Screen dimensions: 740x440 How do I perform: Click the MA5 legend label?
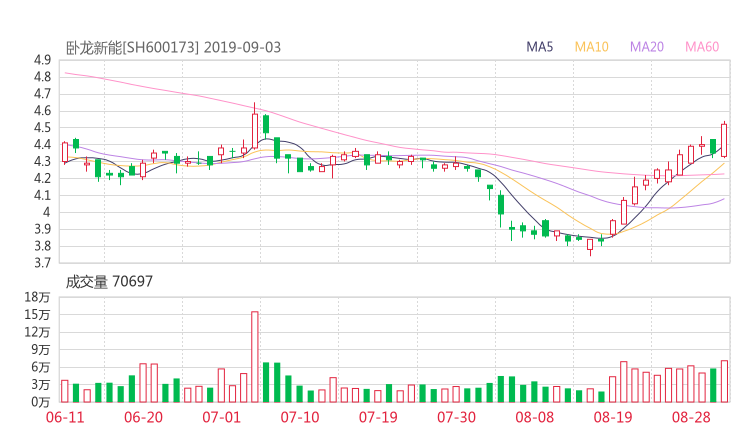click(x=539, y=47)
